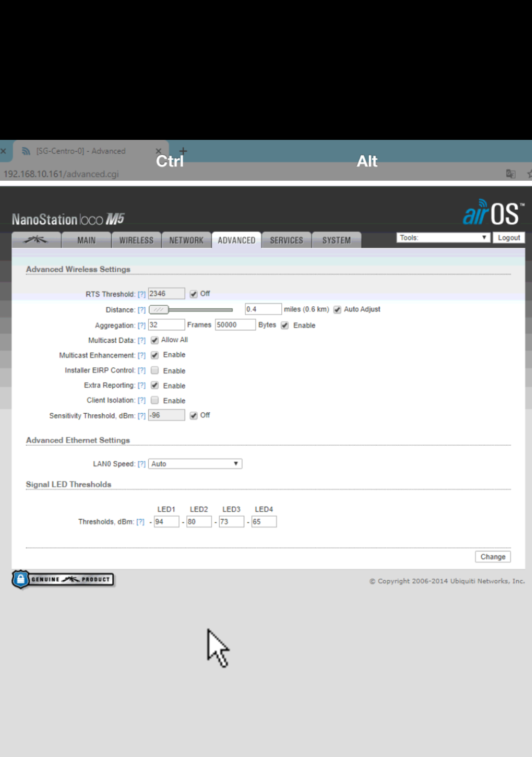Viewport: 532px width, 757px height.
Task: Open the Ubiquiti logo tab
Action: click(36, 240)
